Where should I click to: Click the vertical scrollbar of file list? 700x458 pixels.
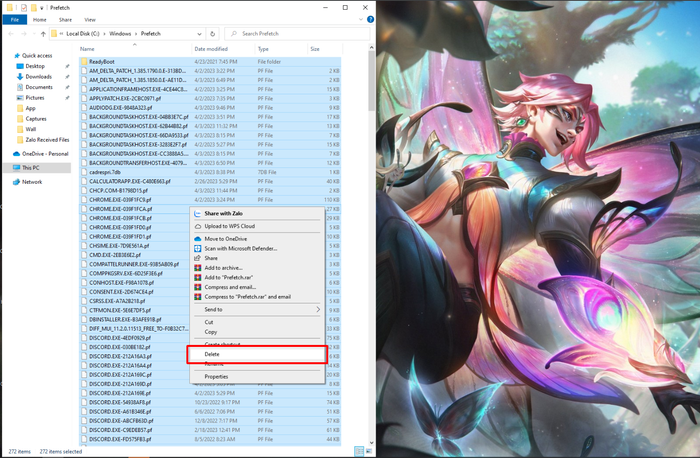point(371,245)
